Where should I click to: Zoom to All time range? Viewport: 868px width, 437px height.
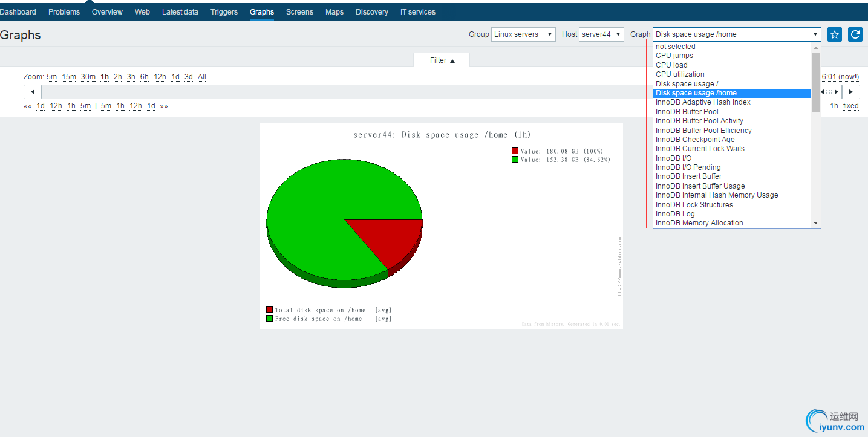202,77
